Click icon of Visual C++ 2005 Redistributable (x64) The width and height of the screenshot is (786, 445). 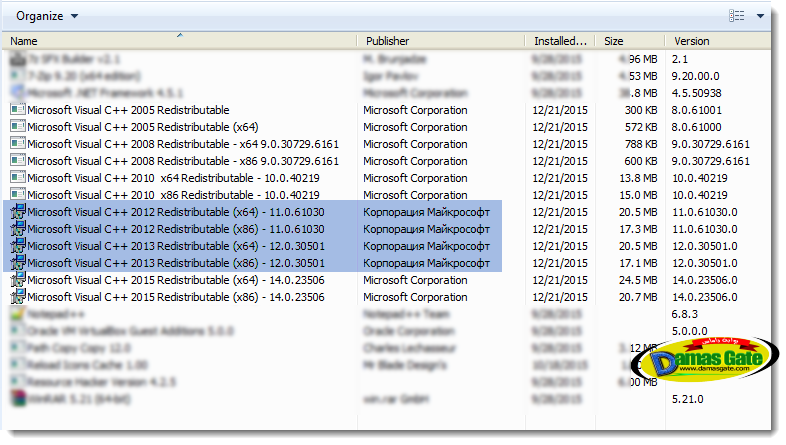(x=18, y=127)
